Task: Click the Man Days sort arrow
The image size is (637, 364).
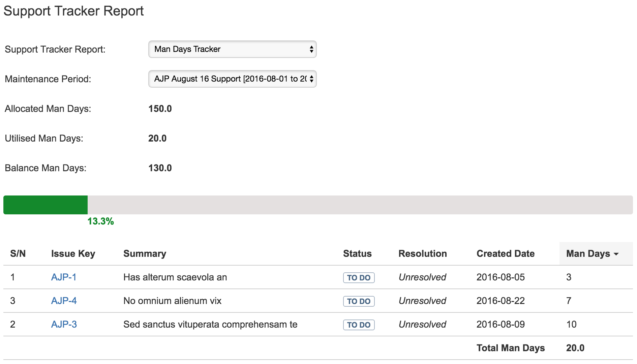Action: (x=616, y=254)
